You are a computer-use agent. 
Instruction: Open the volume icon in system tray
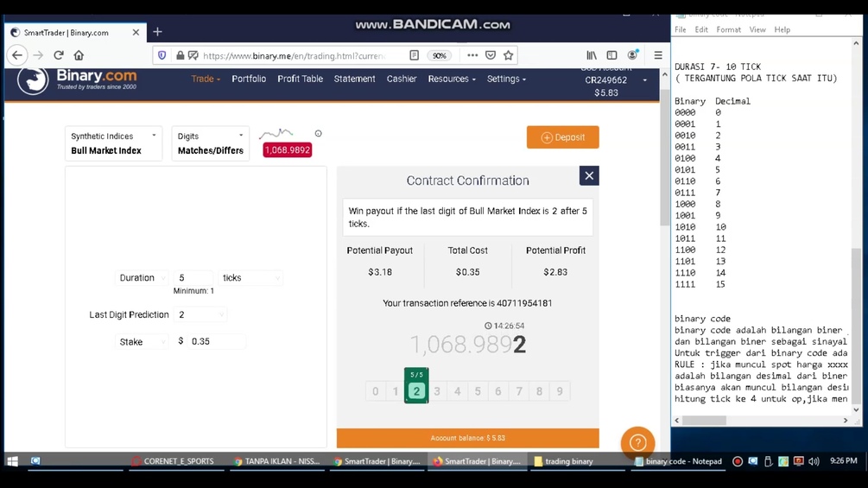coord(814,461)
